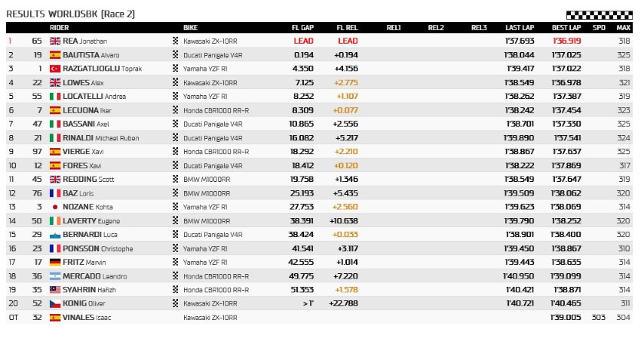Click the San Marino flag beside Bernardi
Viewport: 644px width, 357px height.
coord(54,235)
